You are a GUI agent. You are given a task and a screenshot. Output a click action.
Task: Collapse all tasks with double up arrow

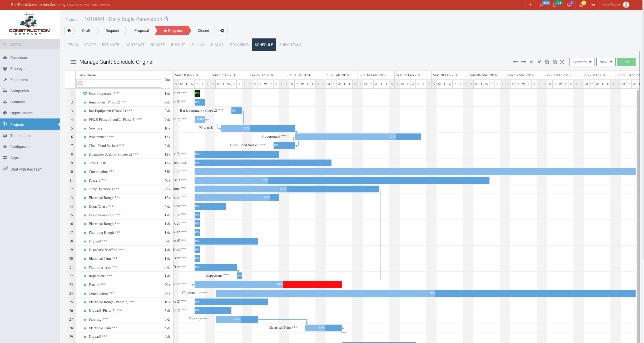(x=531, y=62)
